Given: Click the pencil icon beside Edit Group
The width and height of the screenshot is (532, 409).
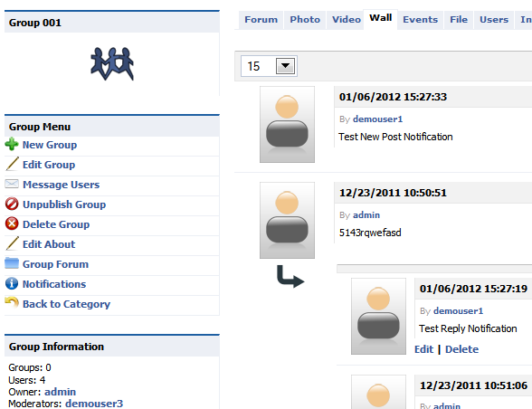Looking at the screenshot, I should pyautogui.click(x=13, y=164).
